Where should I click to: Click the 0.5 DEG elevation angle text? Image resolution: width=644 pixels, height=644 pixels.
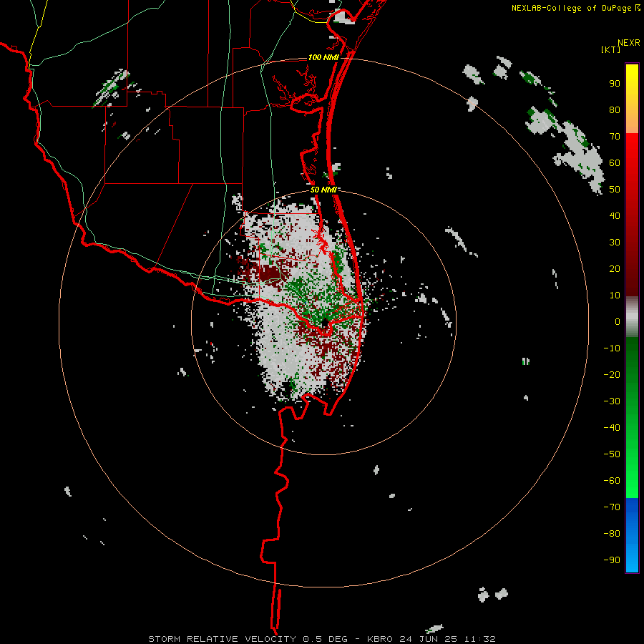pyautogui.click(x=325, y=639)
